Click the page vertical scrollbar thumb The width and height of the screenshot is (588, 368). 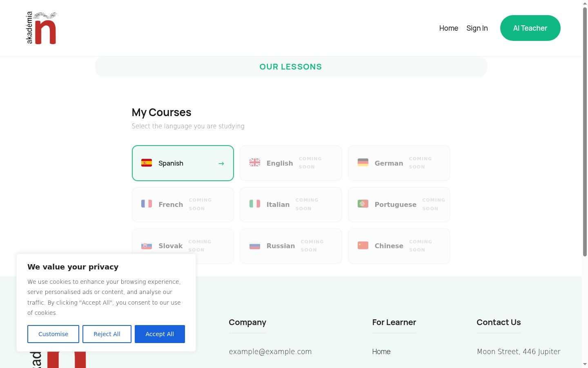click(x=585, y=132)
